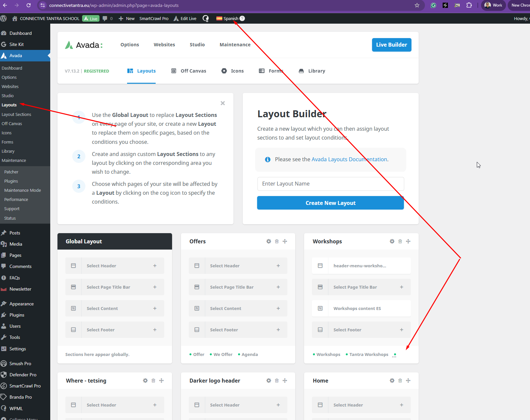Viewport: 530px width, 420px height.
Task: Switch to the Off Canvas tab
Action: tap(189, 71)
